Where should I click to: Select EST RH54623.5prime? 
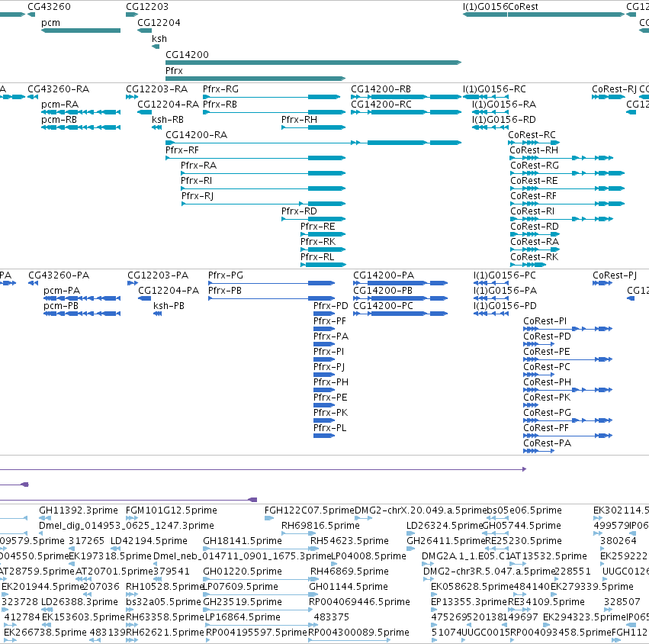pyautogui.click(x=350, y=541)
